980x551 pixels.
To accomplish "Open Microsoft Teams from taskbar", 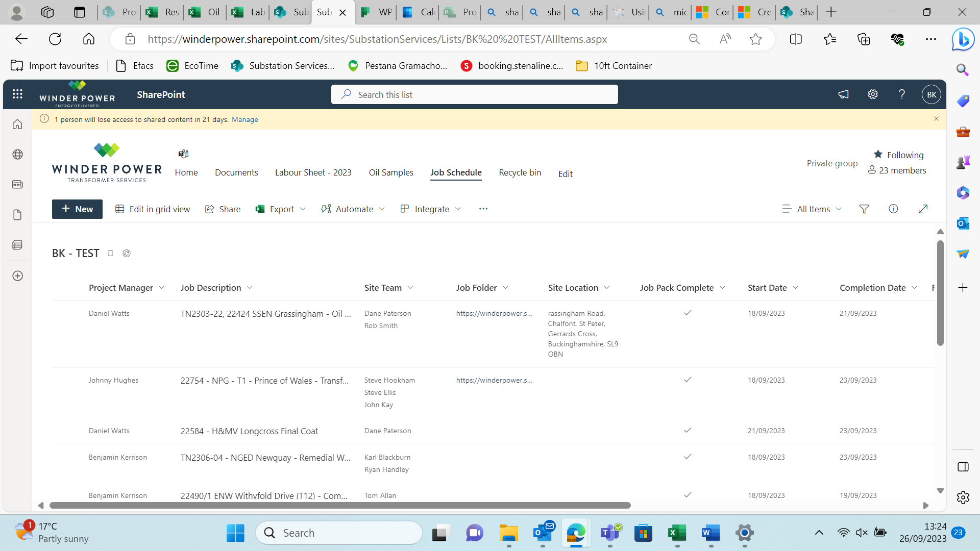I will click(610, 533).
